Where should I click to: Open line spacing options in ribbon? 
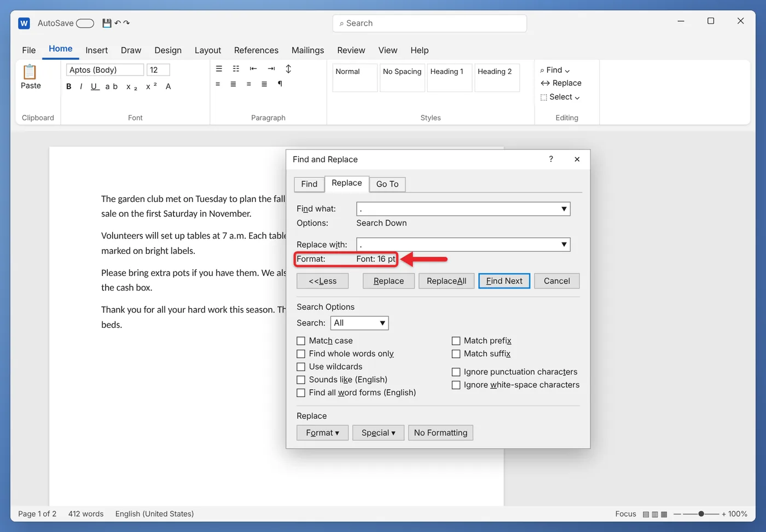[288, 68]
